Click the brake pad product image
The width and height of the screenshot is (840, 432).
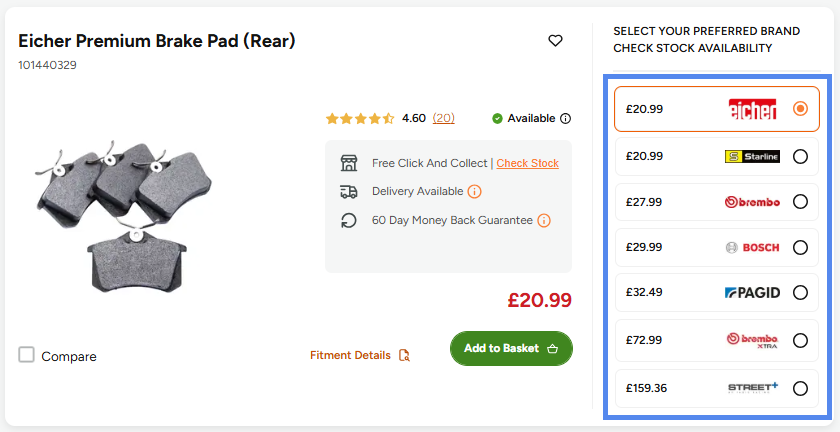123,217
